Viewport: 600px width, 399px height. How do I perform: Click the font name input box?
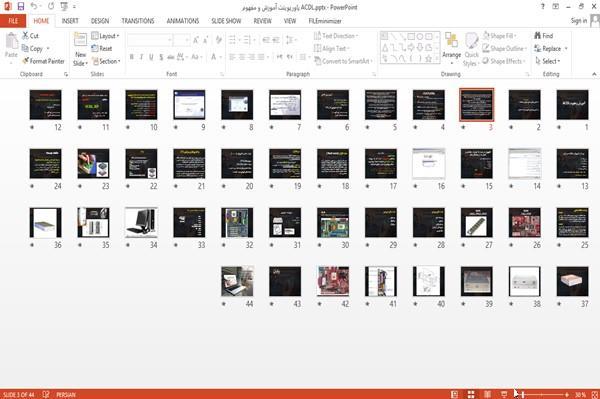[x=149, y=40]
